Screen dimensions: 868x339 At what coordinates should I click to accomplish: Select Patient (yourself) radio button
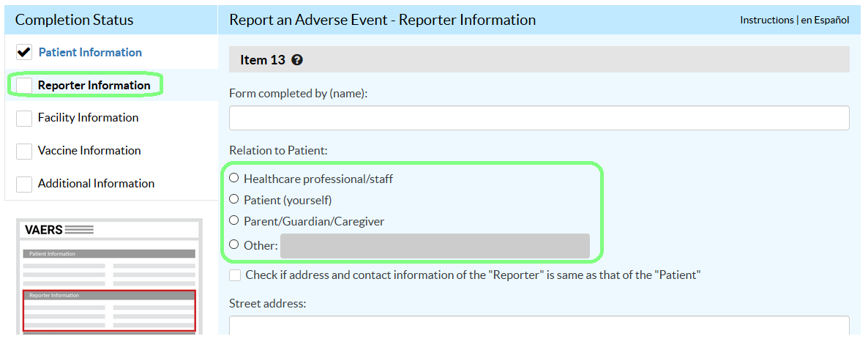click(x=234, y=199)
